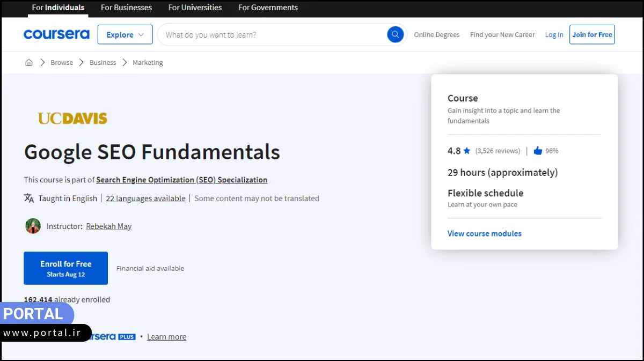
Task: Click the translation icon beside Taught in English
Action: point(28,198)
